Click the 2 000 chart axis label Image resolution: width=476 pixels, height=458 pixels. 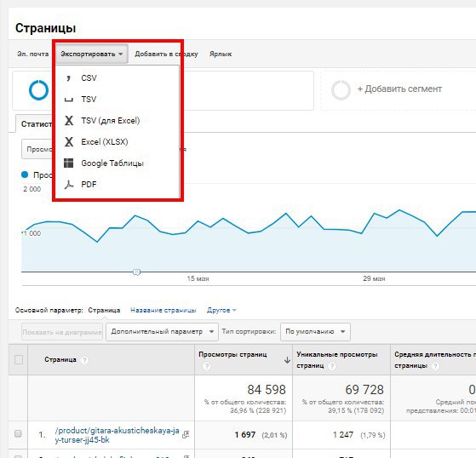(32, 189)
